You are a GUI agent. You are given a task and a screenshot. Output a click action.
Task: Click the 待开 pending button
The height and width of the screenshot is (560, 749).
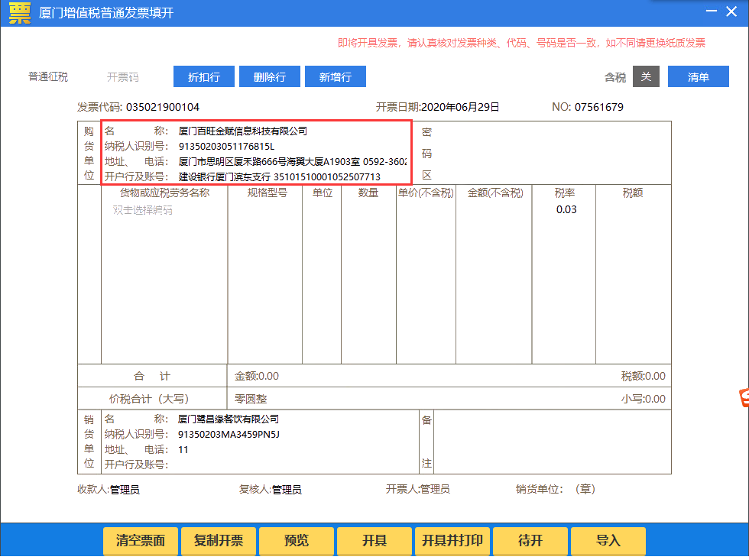(530, 540)
